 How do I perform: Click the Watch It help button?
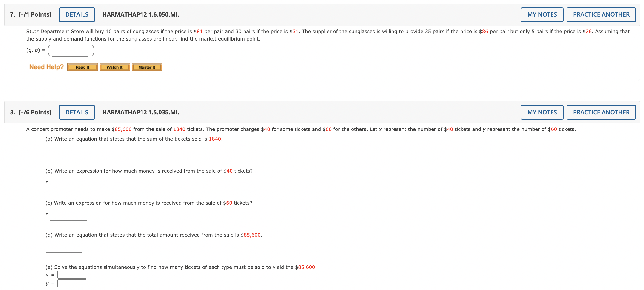[114, 67]
